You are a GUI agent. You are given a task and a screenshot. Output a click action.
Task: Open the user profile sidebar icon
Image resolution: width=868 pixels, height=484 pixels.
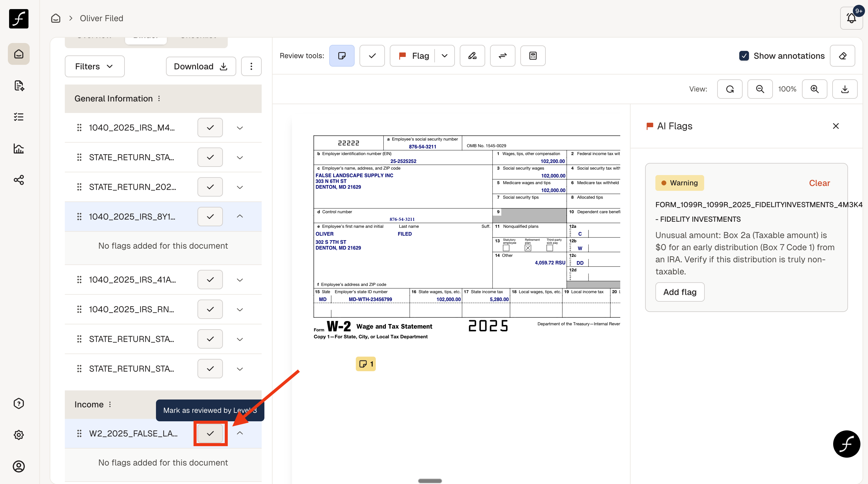click(19, 466)
